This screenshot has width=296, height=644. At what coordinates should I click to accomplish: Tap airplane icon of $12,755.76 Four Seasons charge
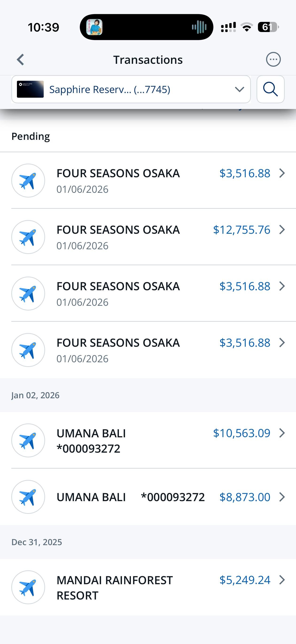coord(28,237)
